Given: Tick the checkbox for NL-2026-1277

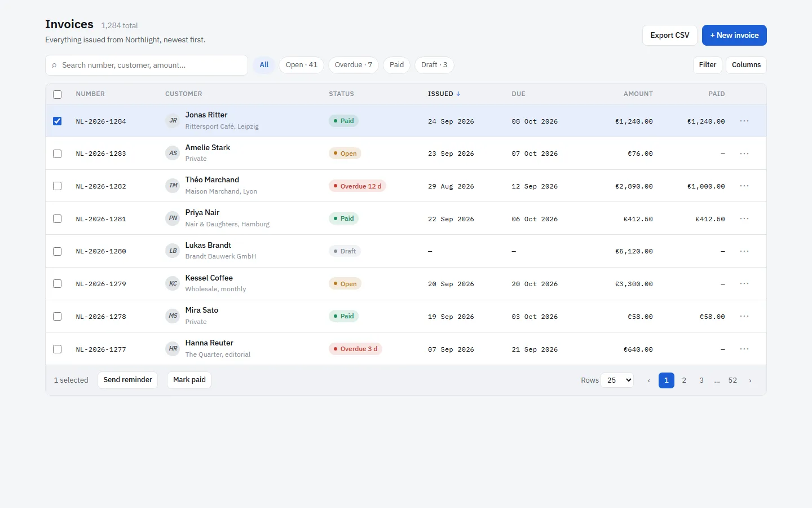Looking at the screenshot, I should coord(57,349).
